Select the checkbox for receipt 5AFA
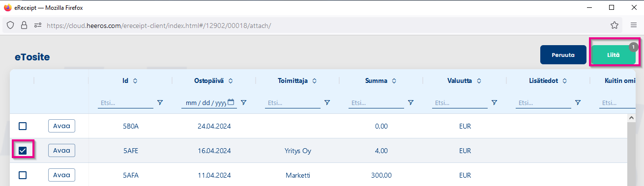Viewport: 644px width, 186px height. (23, 175)
